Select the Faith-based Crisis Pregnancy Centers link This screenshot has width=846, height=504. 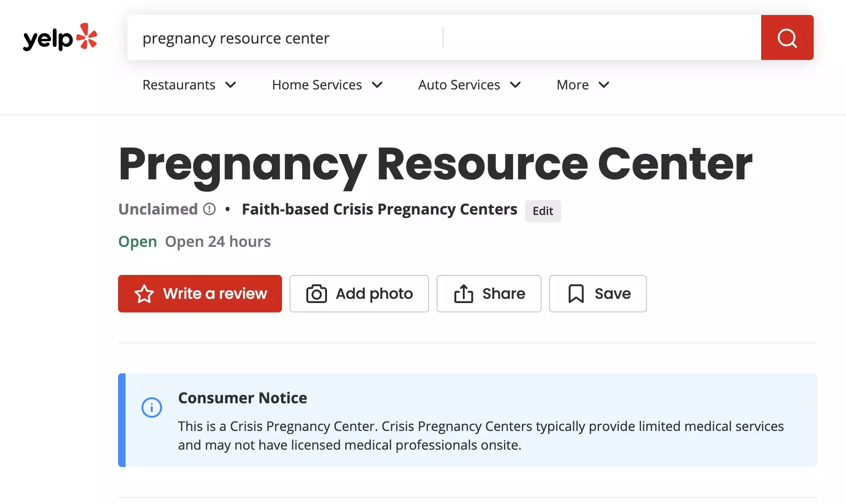(379, 209)
